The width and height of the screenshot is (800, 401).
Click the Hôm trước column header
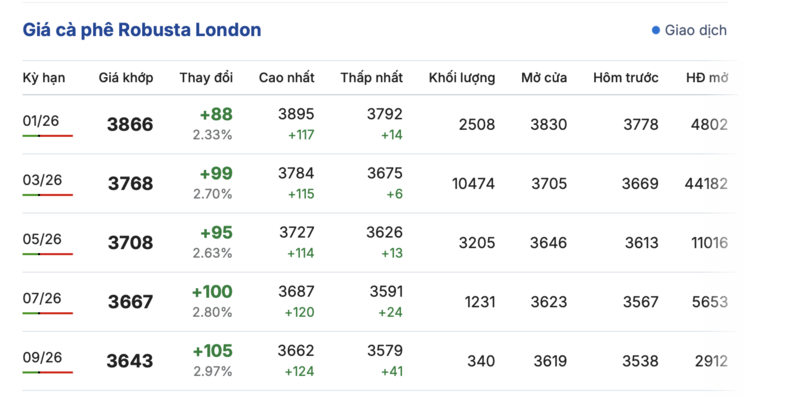[x=625, y=78]
